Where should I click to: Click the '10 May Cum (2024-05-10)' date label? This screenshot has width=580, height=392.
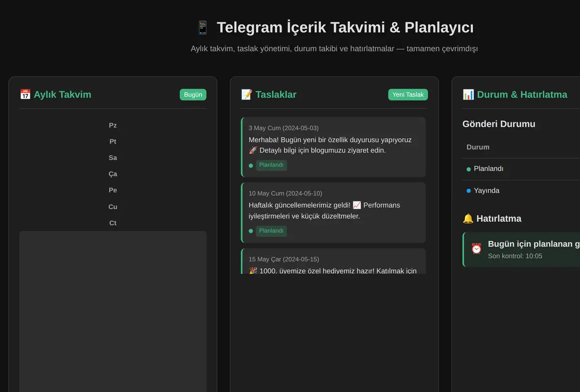tap(285, 193)
